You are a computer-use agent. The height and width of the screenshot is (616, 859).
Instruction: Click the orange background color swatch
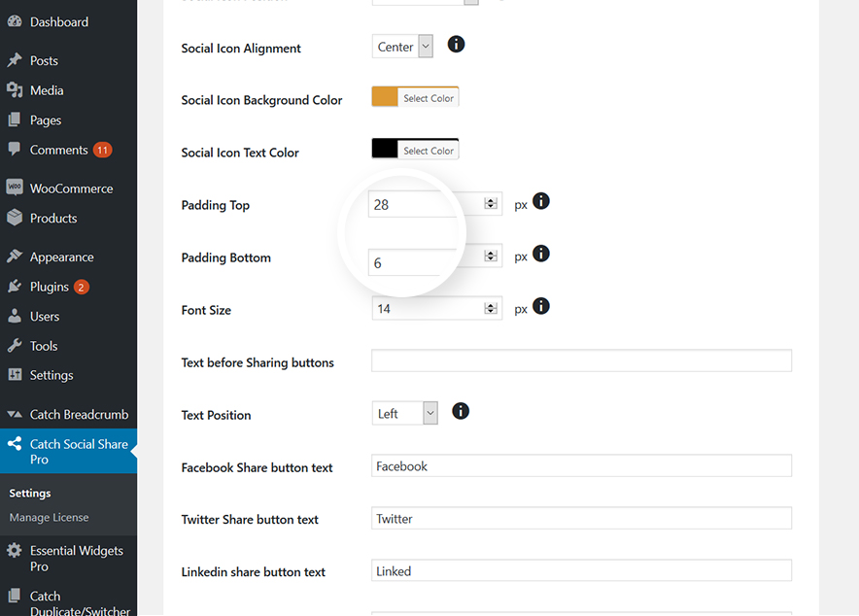tap(385, 96)
